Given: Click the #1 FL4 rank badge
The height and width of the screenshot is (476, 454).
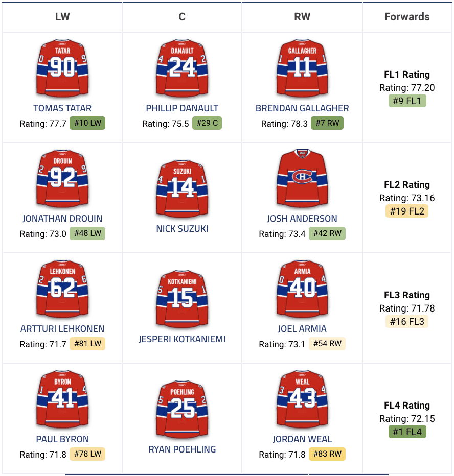Looking at the screenshot, I should [407, 432].
